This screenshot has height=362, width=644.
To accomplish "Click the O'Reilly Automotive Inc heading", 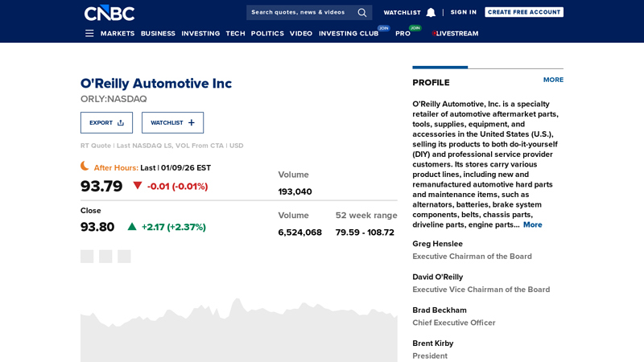I will [156, 84].
